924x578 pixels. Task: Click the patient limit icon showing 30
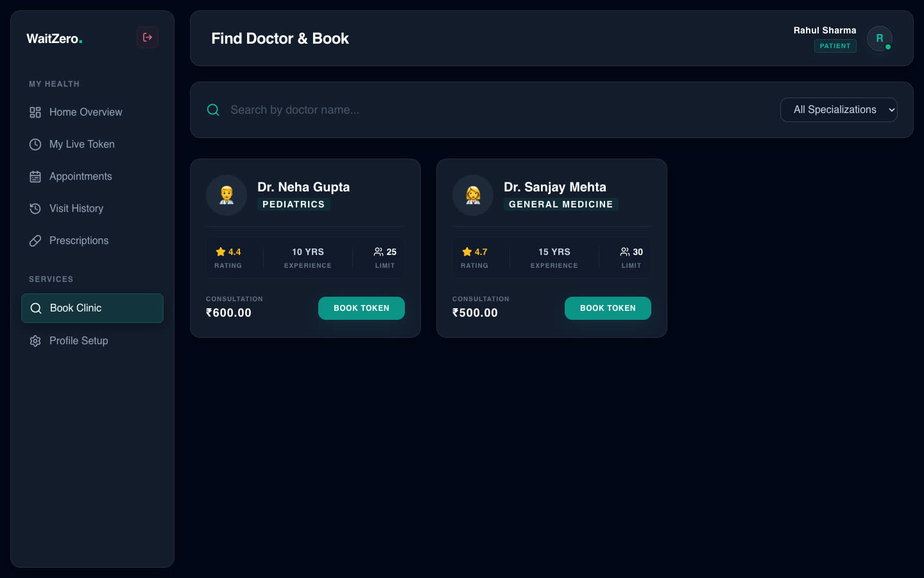tap(625, 252)
